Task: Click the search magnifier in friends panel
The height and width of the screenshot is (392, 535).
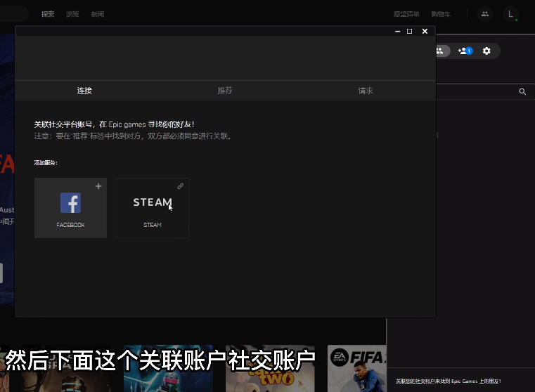Action: coord(522,92)
